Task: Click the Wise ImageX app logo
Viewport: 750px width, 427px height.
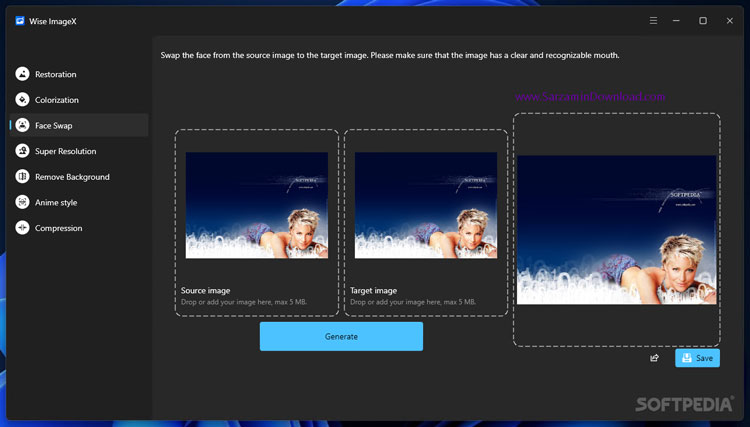Action: pyautogui.click(x=20, y=21)
